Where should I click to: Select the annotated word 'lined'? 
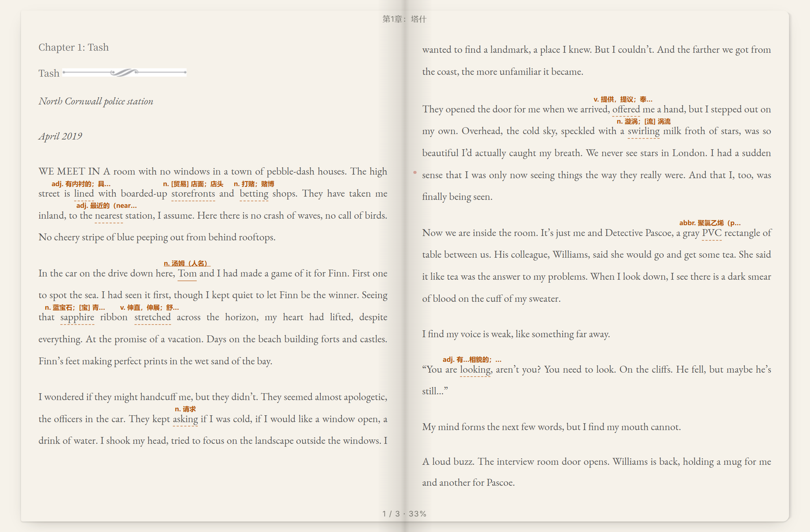84,194
